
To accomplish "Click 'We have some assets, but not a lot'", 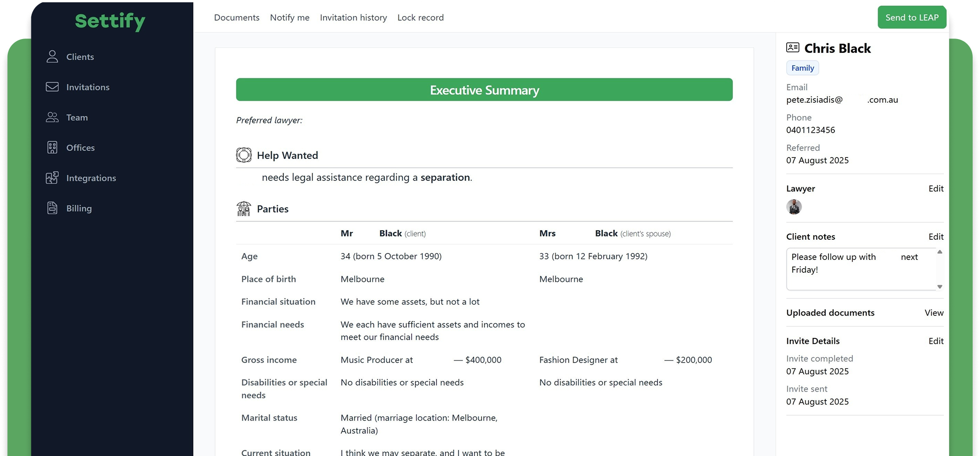I will tap(410, 302).
